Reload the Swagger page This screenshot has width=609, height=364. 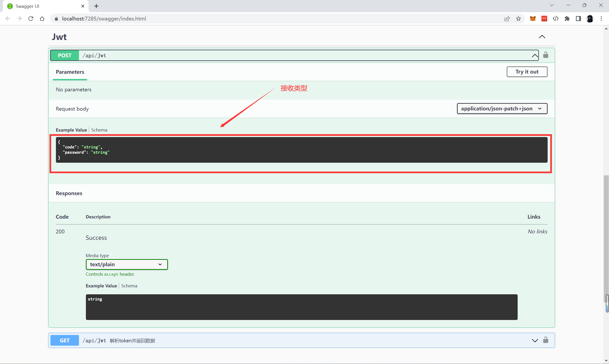point(31,19)
